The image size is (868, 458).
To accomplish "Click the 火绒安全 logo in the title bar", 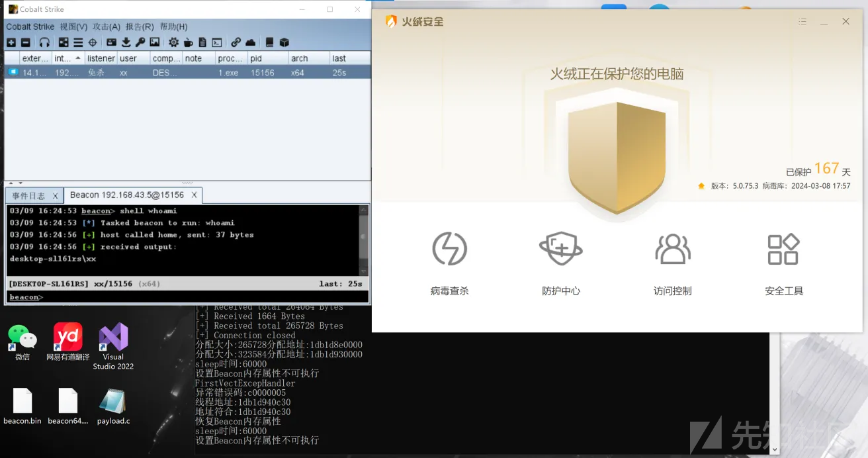I will (x=414, y=22).
